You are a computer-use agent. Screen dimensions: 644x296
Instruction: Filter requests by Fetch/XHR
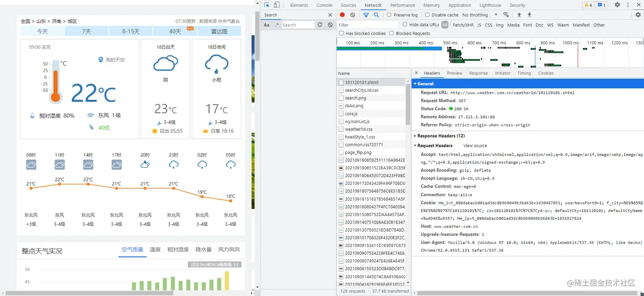(463, 25)
